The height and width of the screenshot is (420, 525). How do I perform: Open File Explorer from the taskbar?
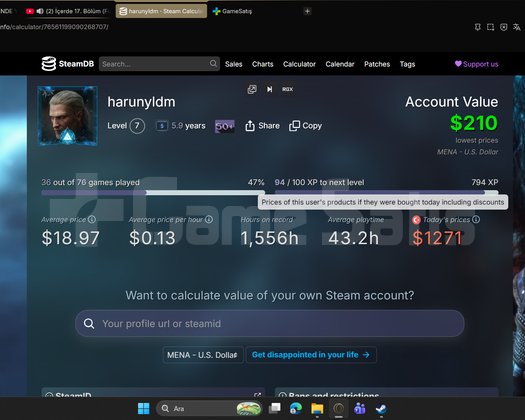(x=317, y=408)
